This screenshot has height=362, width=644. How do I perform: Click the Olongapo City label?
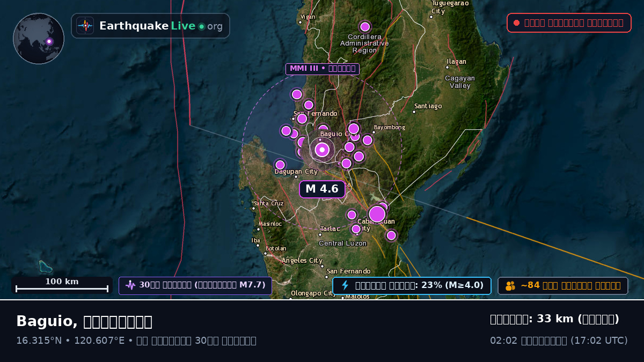313,293
